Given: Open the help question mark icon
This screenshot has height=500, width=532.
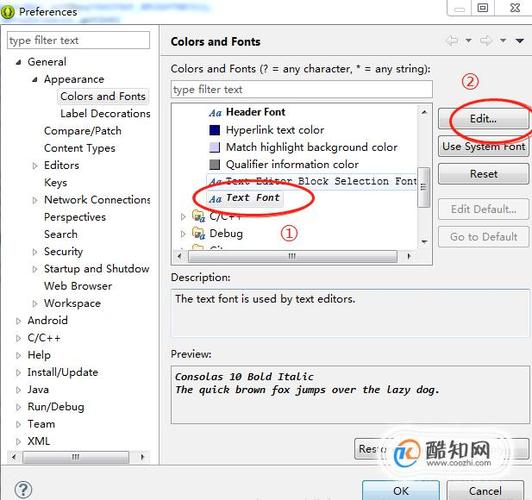Looking at the screenshot, I should point(23,489).
